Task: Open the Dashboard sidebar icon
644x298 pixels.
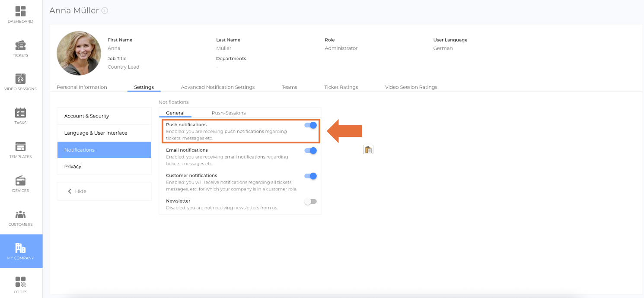Action: (x=20, y=12)
